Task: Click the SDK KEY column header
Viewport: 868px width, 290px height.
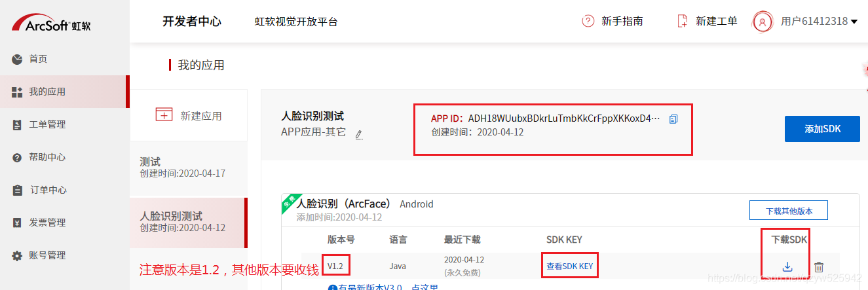Action: tap(564, 240)
